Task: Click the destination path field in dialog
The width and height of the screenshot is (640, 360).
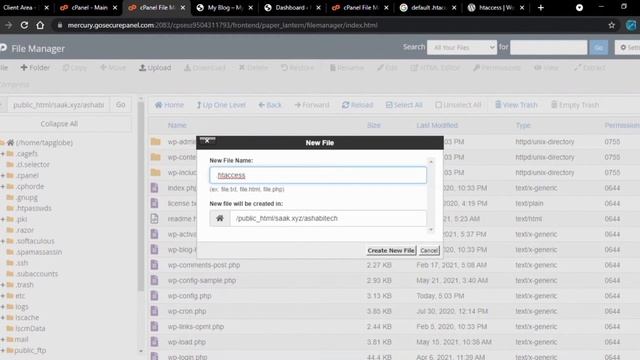Action: click(x=328, y=218)
